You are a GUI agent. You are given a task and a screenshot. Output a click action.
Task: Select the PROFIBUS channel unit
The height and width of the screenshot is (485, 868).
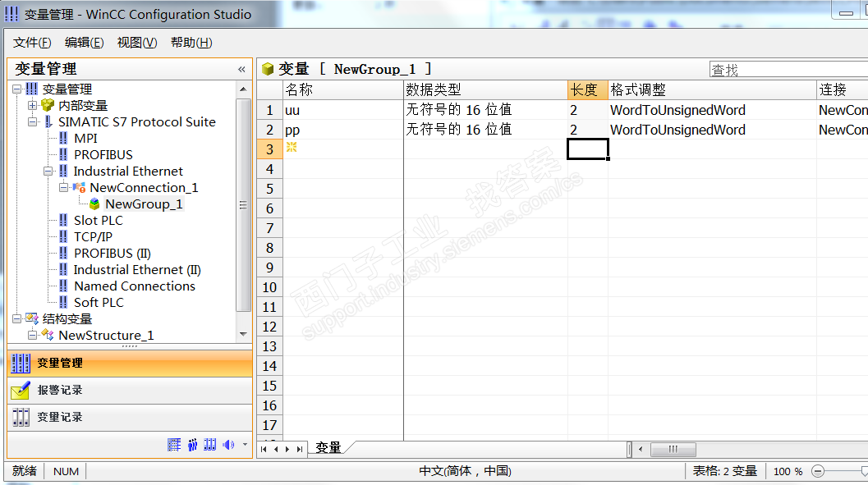point(103,155)
